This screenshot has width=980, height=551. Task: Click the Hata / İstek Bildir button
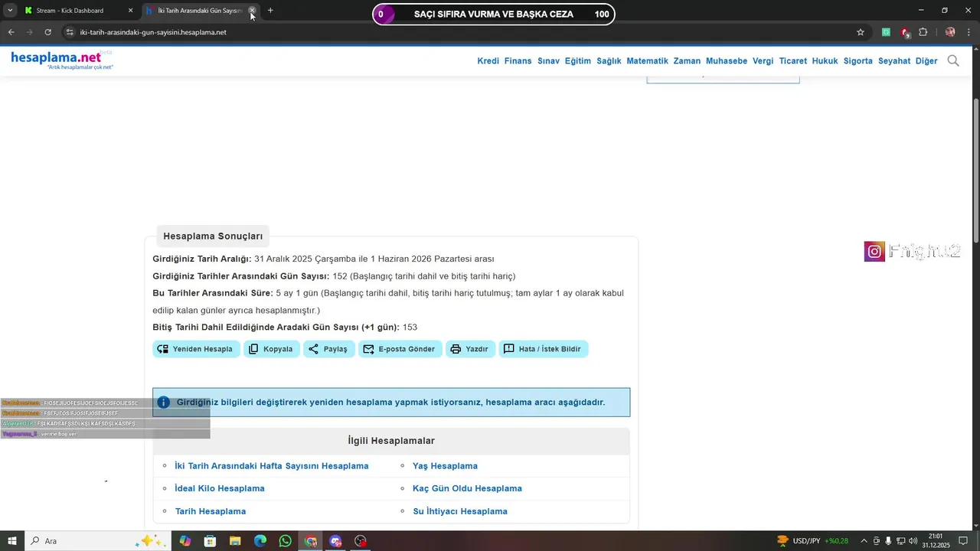click(x=543, y=349)
